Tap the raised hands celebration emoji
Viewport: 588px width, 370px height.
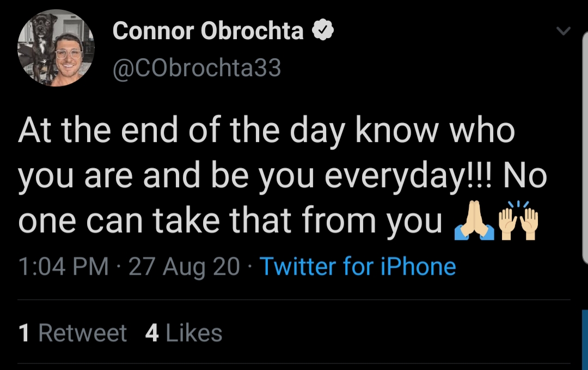(519, 220)
